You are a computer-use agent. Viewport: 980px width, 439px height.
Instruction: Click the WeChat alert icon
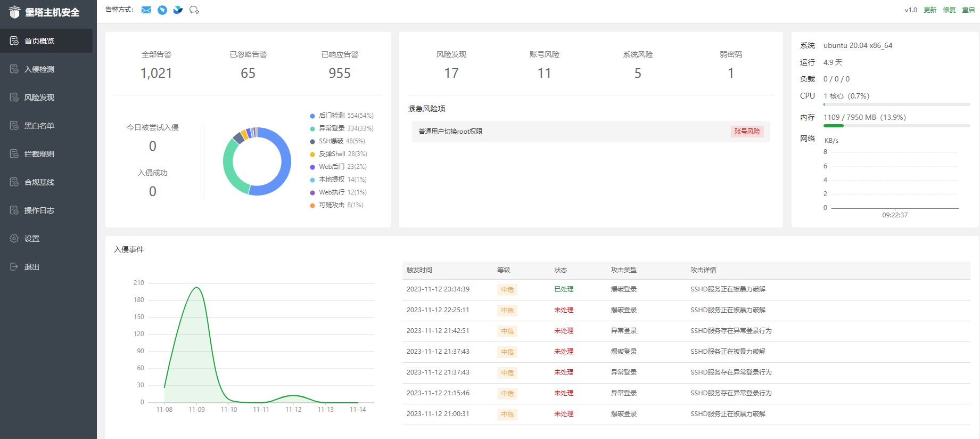pyautogui.click(x=194, y=10)
